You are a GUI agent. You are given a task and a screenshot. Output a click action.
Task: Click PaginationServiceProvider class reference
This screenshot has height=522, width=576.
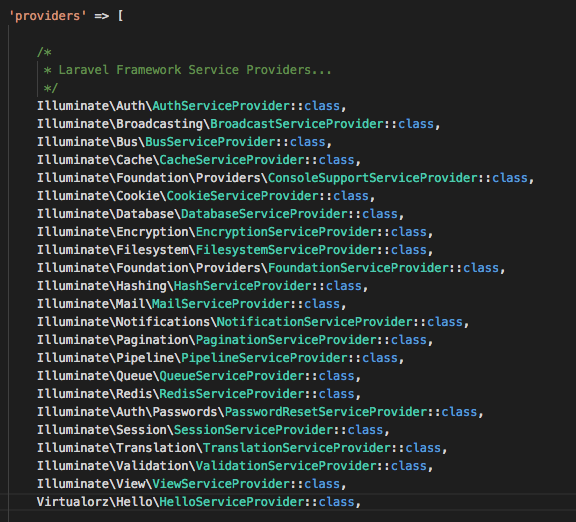tap(287, 340)
